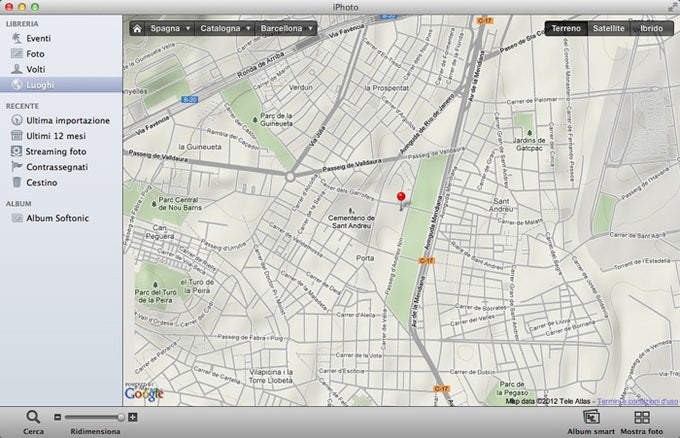Click the Luoghi globe icon
Viewport: 680px width, 438px height.
click(16, 85)
